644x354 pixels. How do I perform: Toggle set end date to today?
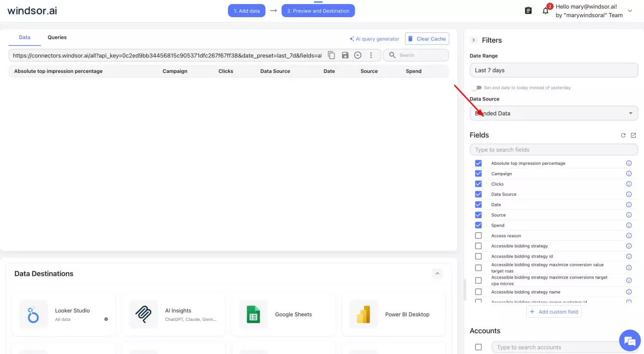[x=477, y=87]
